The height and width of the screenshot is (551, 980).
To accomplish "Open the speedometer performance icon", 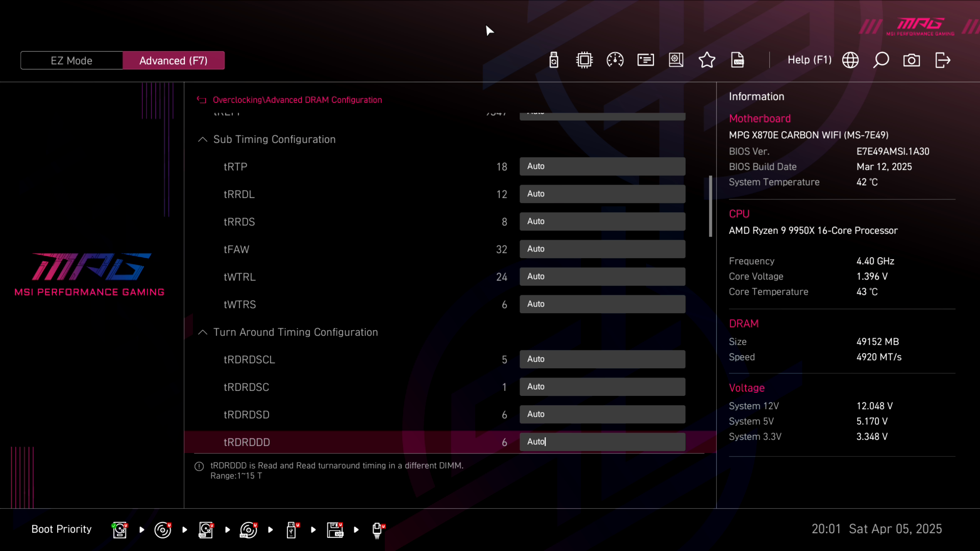I will click(x=615, y=60).
